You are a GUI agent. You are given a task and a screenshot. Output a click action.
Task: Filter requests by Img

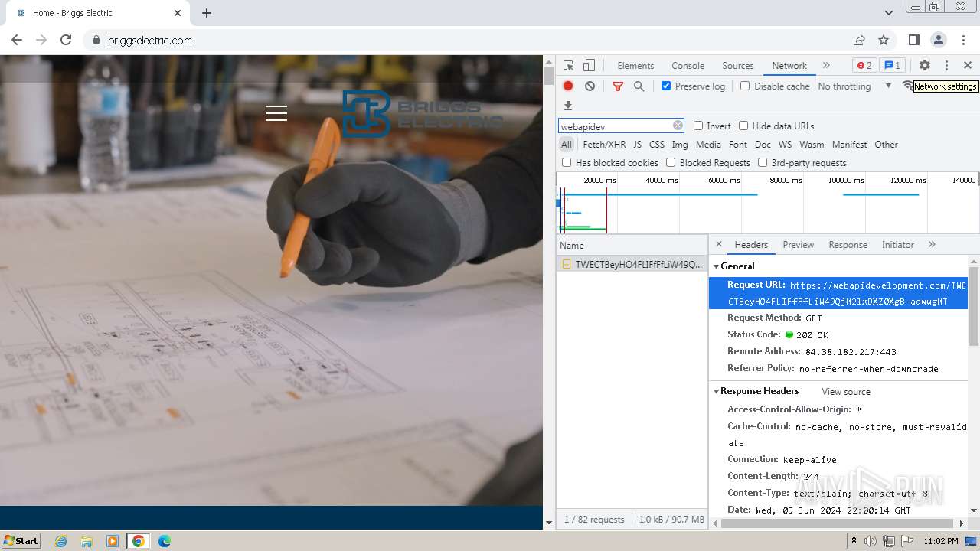coord(680,145)
